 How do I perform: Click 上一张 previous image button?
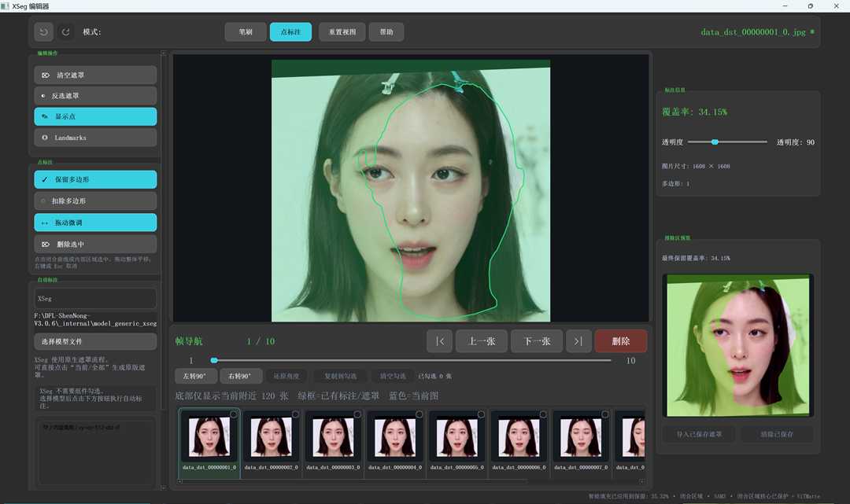[x=482, y=341]
